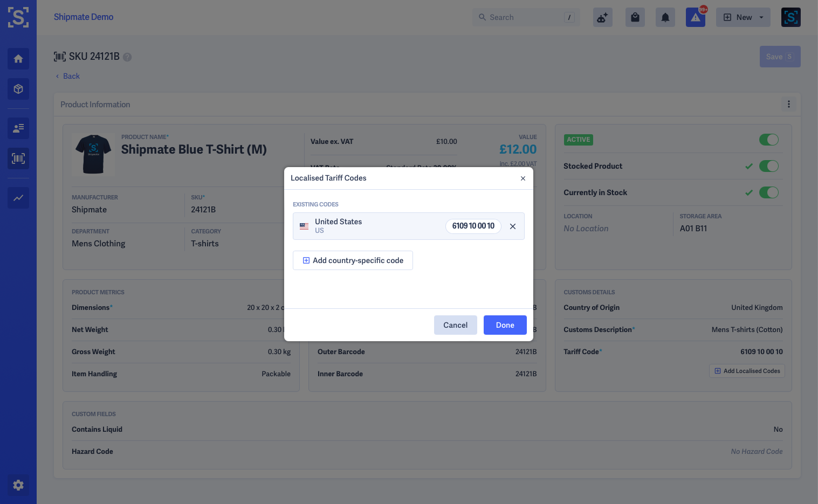Viewport: 818px width, 504px height.
Task: Click the Outer Barcode value 24121B
Action: tap(526, 352)
